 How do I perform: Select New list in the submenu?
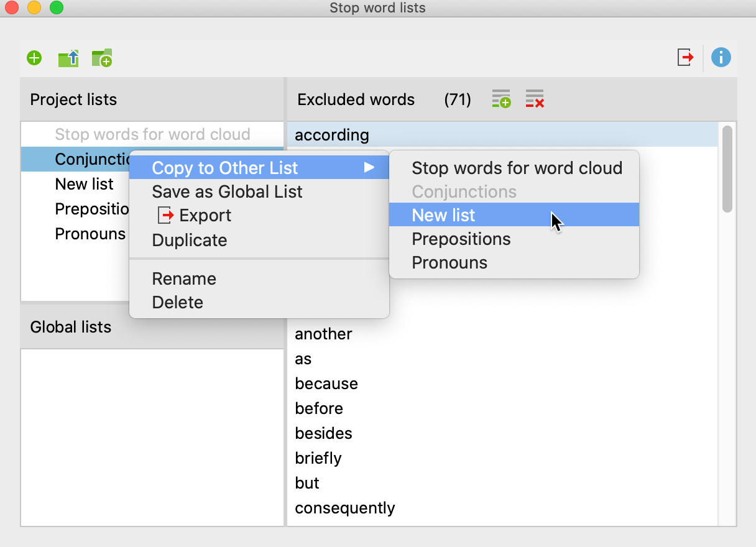[444, 215]
